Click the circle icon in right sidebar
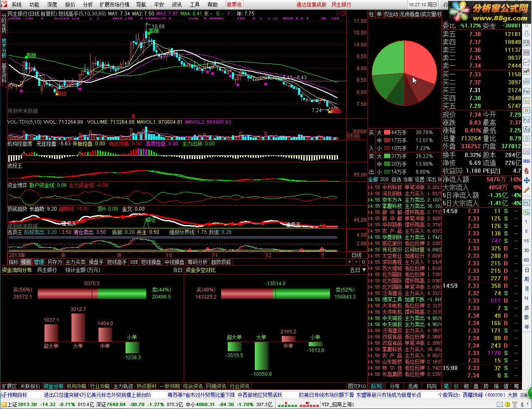 click(x=527, y=138)
